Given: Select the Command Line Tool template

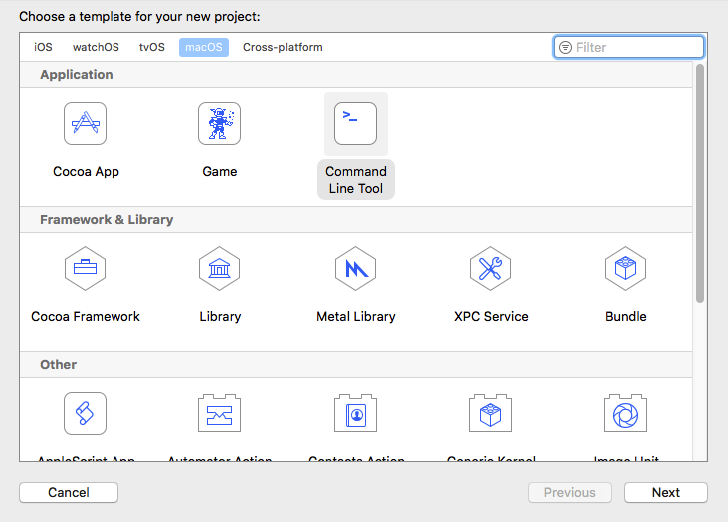Looking at the screenshot, I should (355, 124).
